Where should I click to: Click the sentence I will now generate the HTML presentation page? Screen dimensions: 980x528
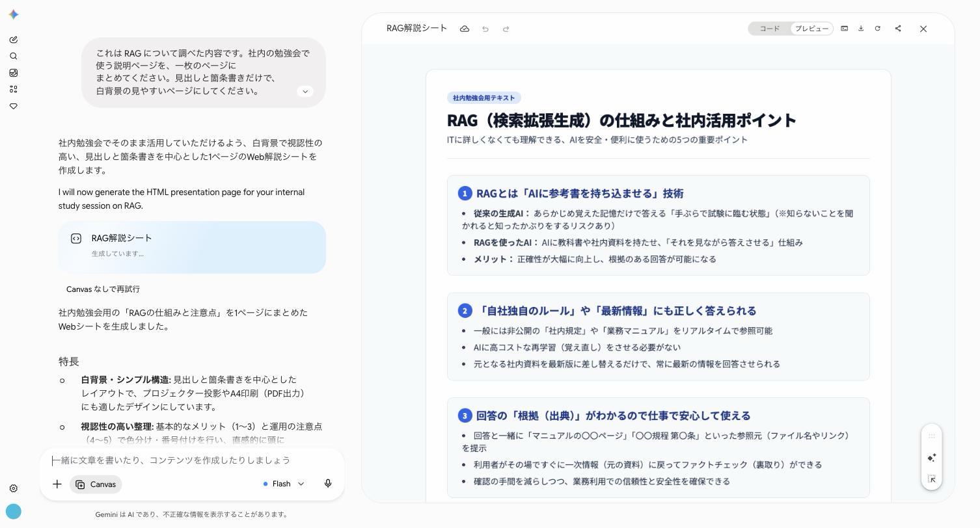pyautogui.click(x=182, y=199)
